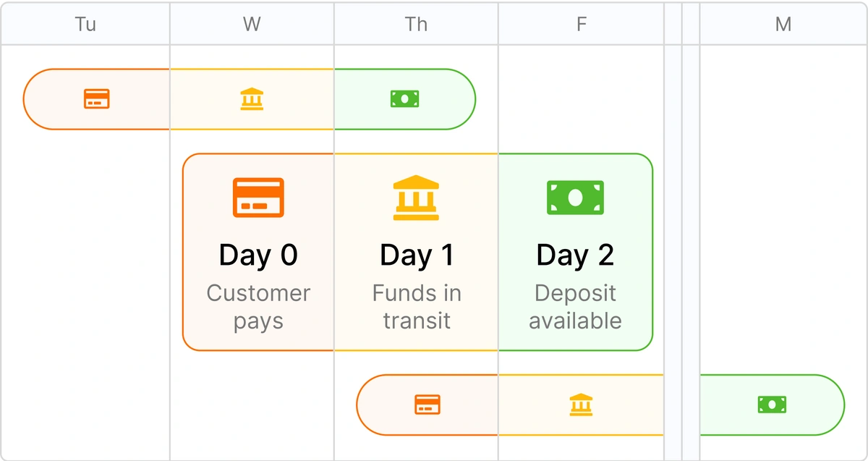
Task: Click small green cash icon in Thursday column
Action: [405, 98]
